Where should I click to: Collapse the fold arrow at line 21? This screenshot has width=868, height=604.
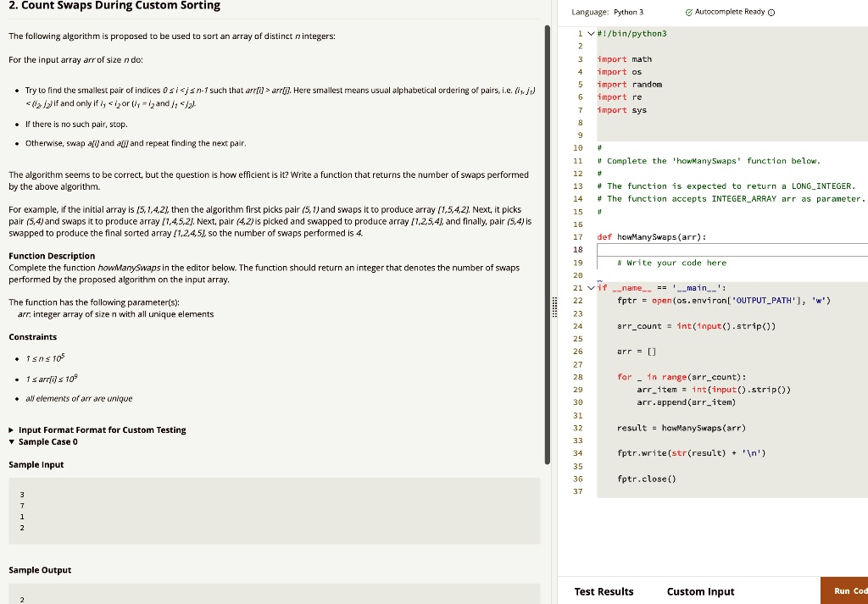click(591, 288)
